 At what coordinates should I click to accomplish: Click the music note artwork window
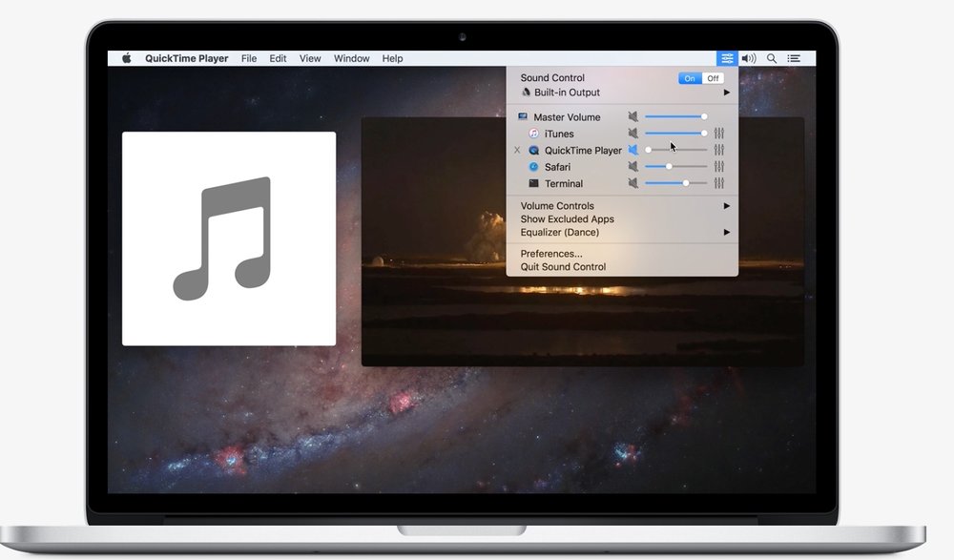tap(229, 239)
